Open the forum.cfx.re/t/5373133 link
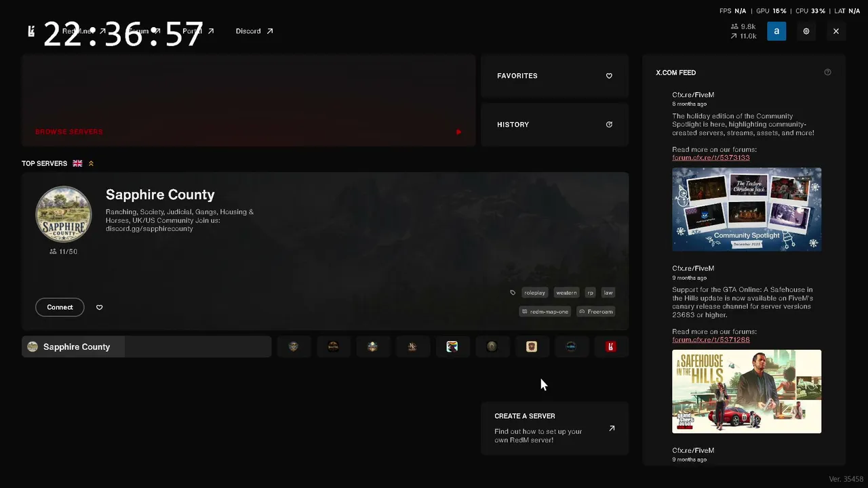This screenshot has width=868, height=488. (x=711, y=158)
